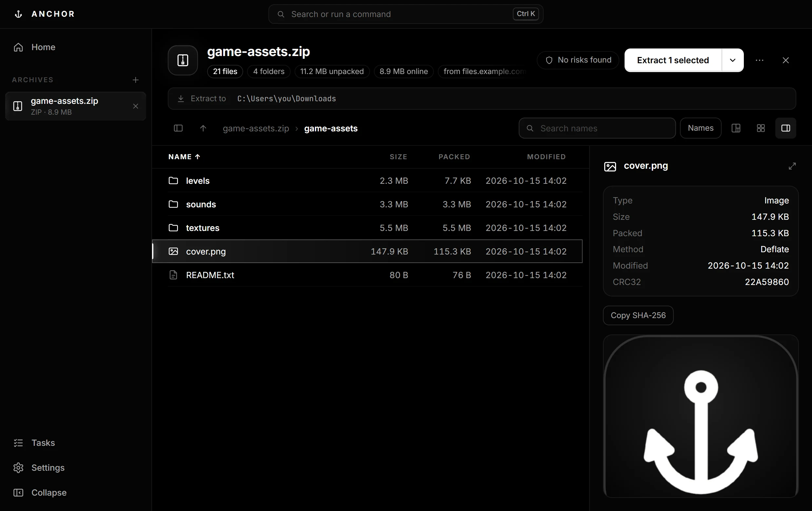The image size is (812, 511).
Task: Close game-assets.zip in the sidebar list
Action: pos(136,106)
